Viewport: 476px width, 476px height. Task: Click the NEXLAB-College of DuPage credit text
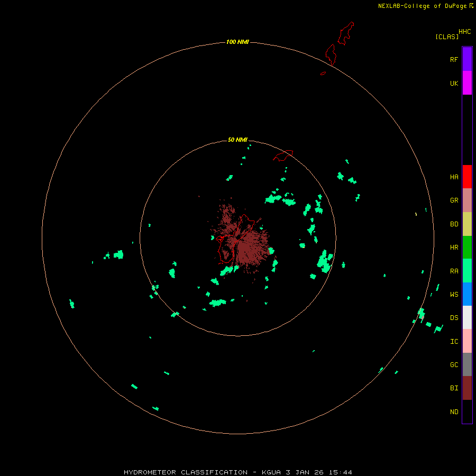pos(422,6)
